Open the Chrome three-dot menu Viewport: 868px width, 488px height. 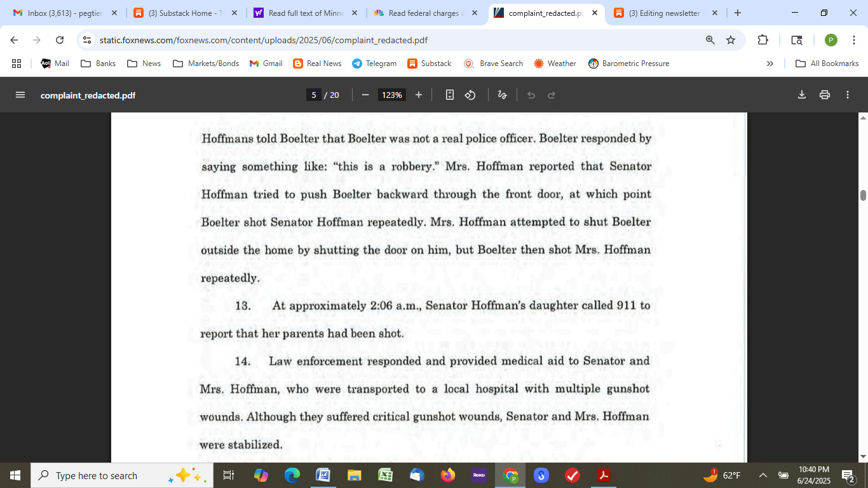[853, 40]
